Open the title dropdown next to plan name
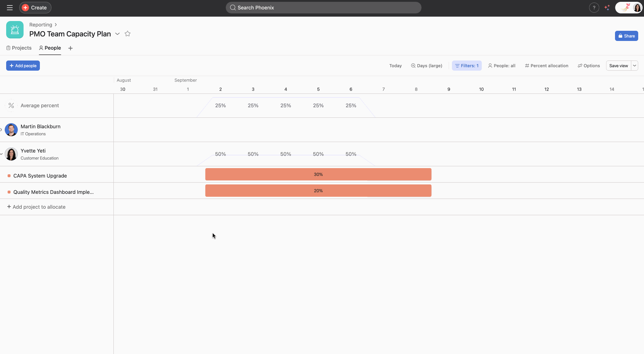 pyautogui.click(x=117, y=34)
